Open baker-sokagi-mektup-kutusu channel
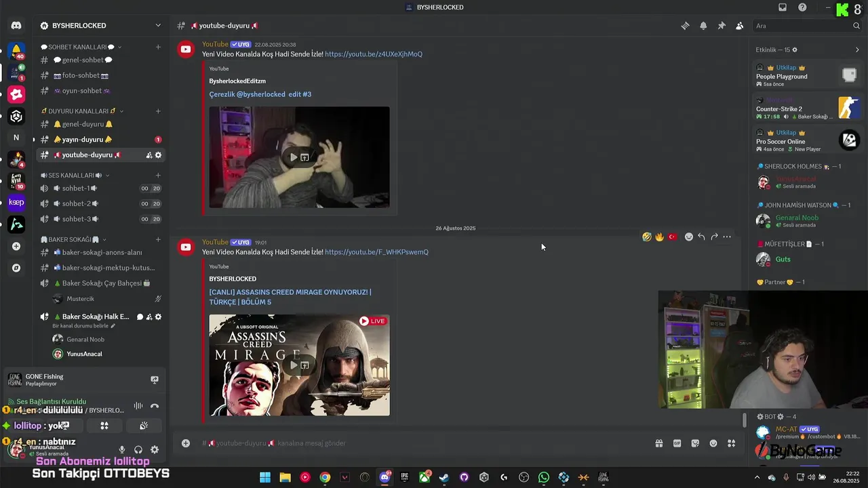This screenshot has width=868, height=488. pyautogui.click(x=100, y=268)
